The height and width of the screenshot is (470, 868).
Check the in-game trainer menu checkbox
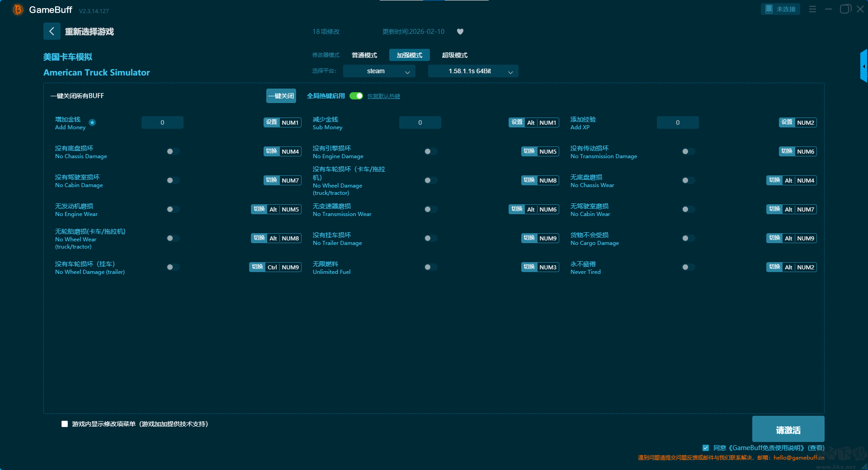[65, 424]
